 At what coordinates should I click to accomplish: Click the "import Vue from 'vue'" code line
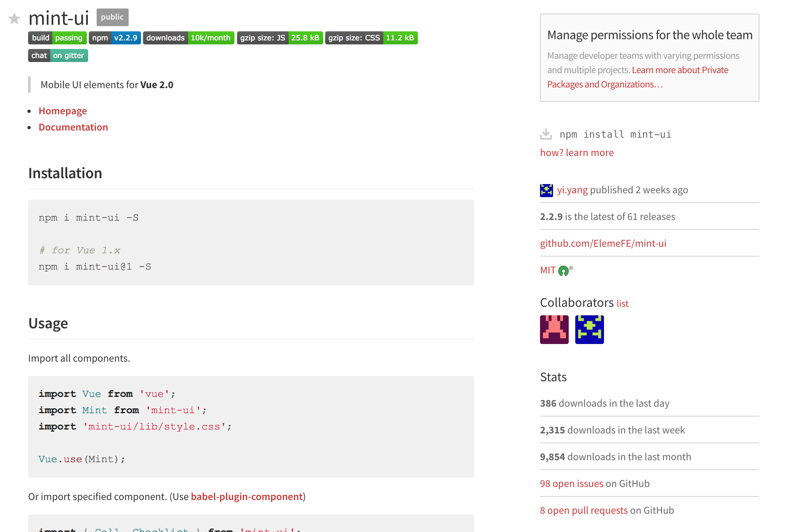tap(107, 394)
